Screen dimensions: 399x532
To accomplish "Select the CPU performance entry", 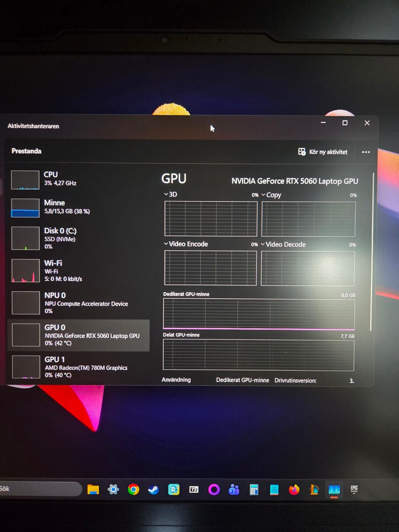I will (78, 179).
